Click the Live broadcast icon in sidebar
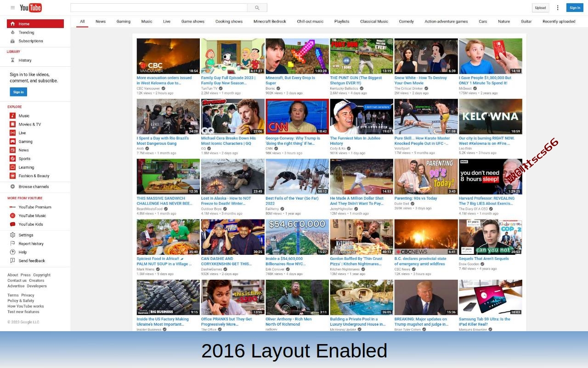Image resolution: width=588 pixels, height=368 pixels. pyautogui.click(x=13, y=133)
